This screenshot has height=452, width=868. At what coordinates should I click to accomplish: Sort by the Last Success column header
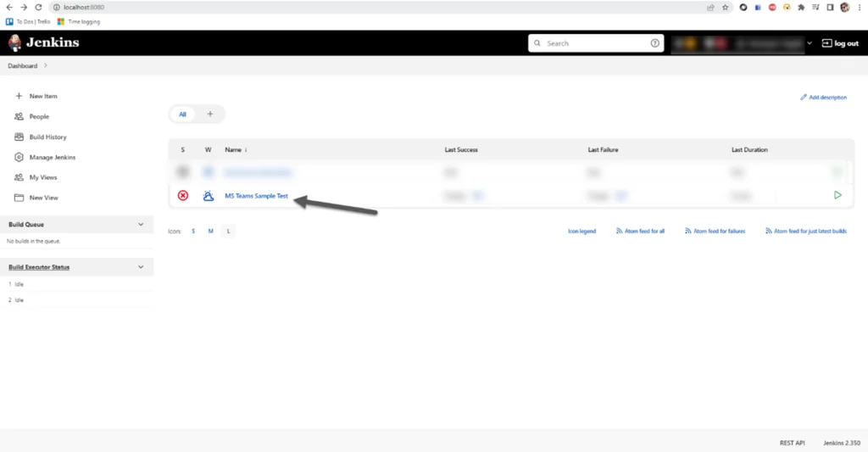pyautogui.click(x=460, y=149)
